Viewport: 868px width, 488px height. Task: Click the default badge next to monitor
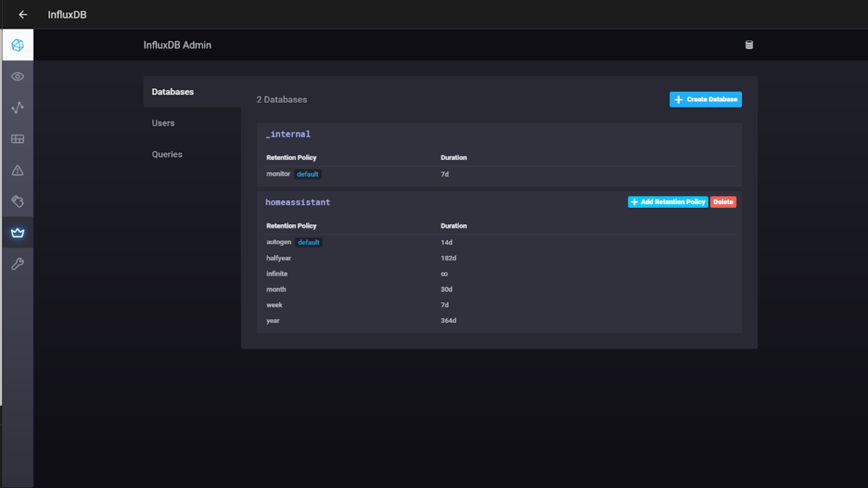(308, 174)
